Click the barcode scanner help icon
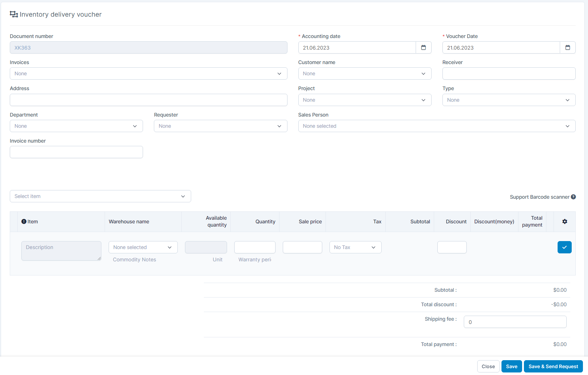588x375 pixels. (573, 197)
